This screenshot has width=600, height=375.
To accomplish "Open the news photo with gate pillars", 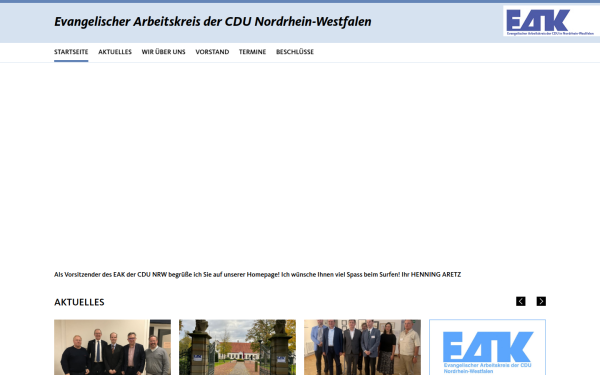I will (x=237, y=347).
